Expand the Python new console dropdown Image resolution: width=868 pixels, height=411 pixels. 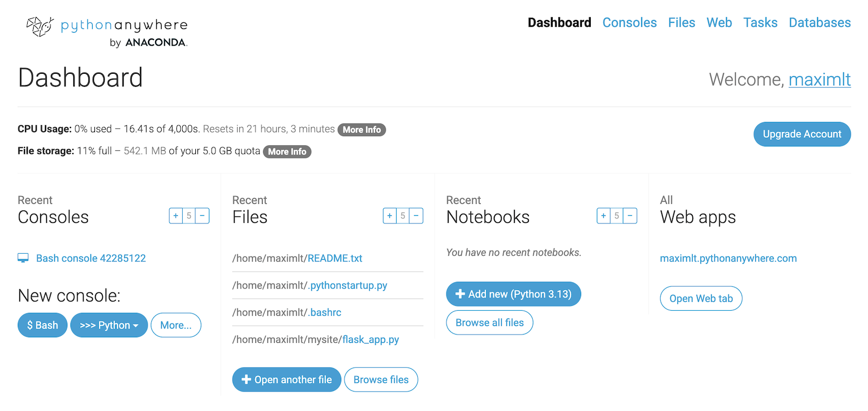point(109,325)
